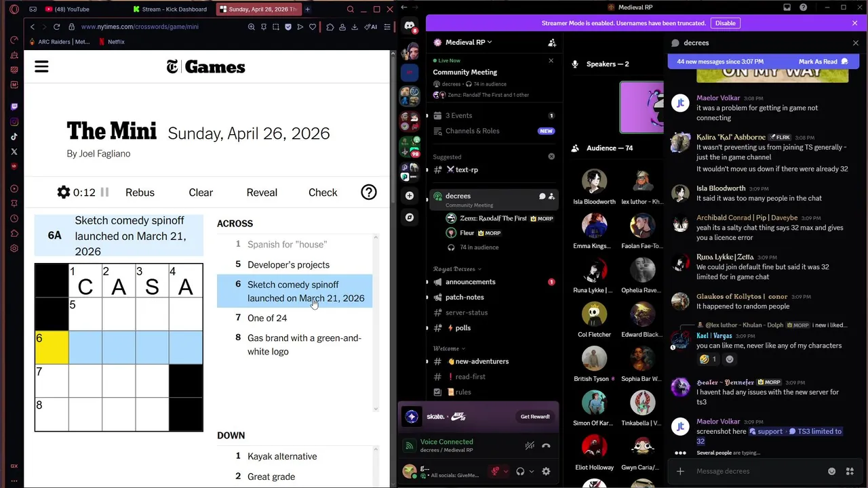
Task: Open the Discord inbox icon
Action: point(787,7)
